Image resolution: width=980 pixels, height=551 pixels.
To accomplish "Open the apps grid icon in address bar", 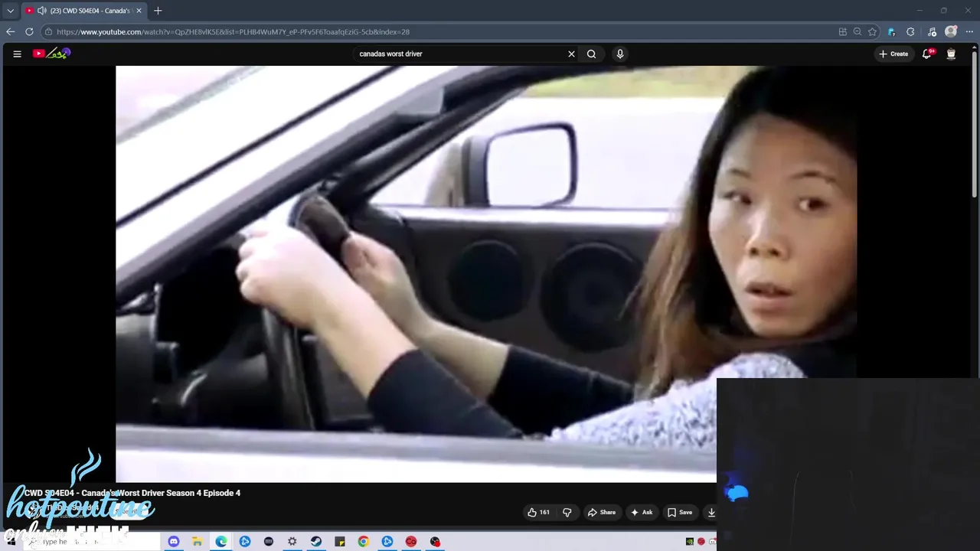I will 843,31.
